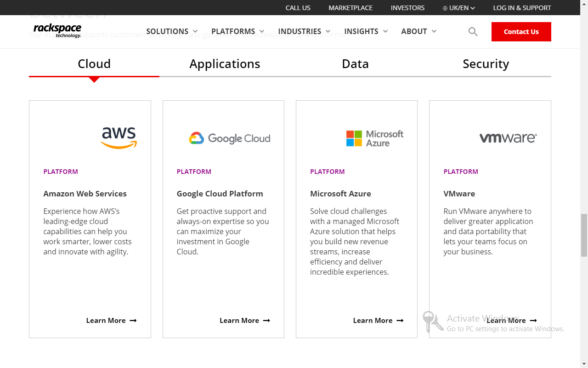The image size is (588, 368).
Task: Click the Microsoft Azure description paragraph
Action: click(x=355, y=241)
